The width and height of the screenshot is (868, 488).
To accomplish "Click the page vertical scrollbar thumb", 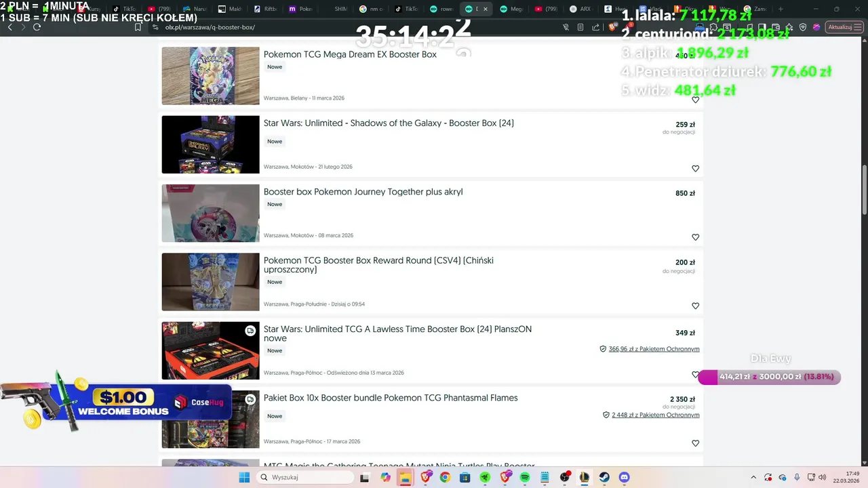I will [864, 192].
